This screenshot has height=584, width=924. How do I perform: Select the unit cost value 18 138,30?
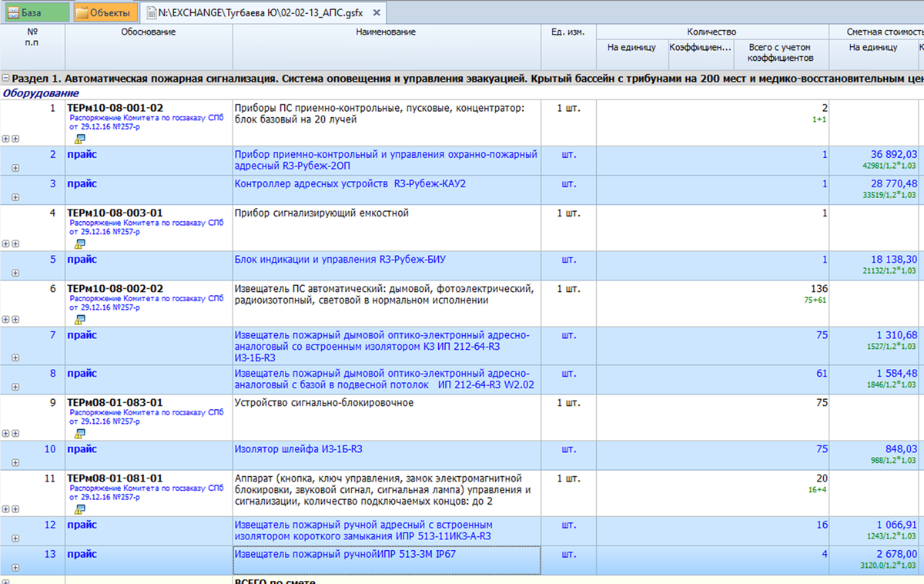[x=894, y=260]
